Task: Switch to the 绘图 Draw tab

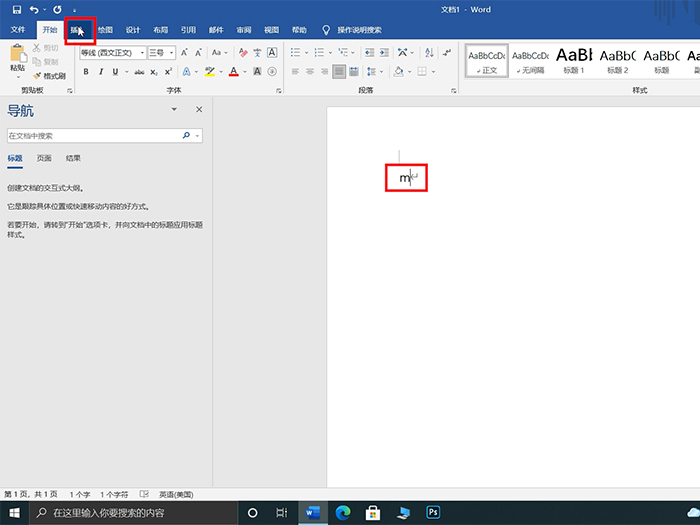Action: pyautogui.click(x=105, y=30)
